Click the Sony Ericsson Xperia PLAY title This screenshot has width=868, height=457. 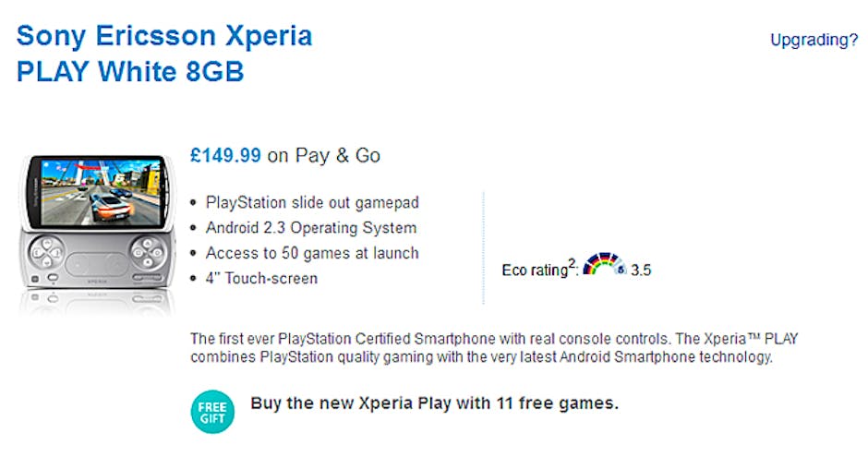[164, 54]
